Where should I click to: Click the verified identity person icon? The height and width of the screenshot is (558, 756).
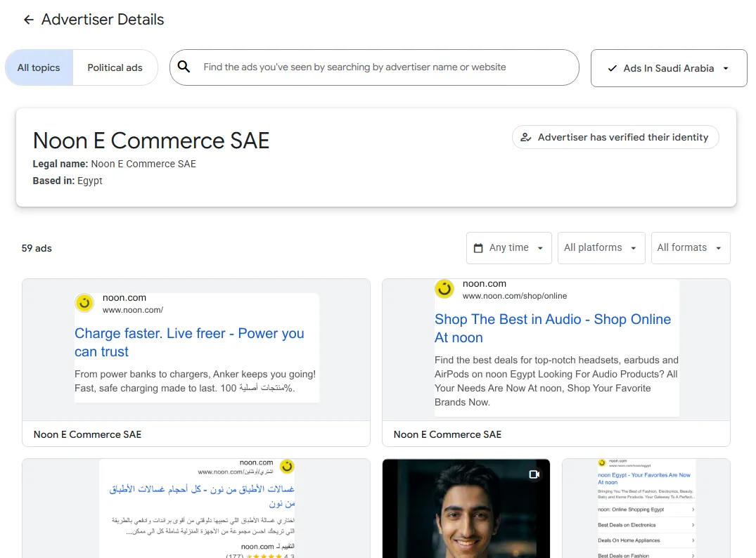point(525,137)
